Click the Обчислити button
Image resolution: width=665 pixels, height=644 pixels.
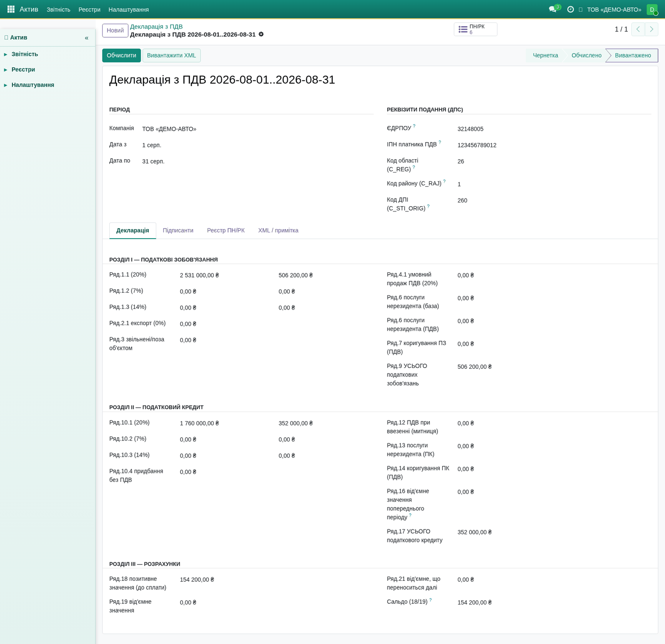[x=122, y=56]
